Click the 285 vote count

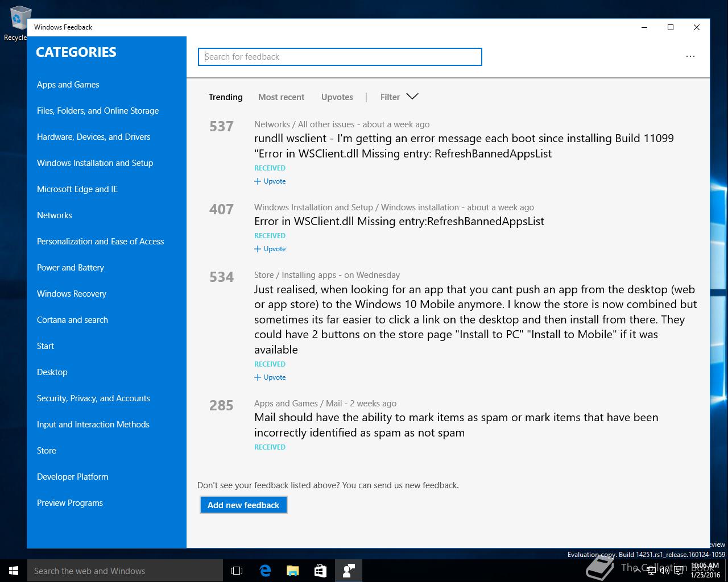(221, 405)
